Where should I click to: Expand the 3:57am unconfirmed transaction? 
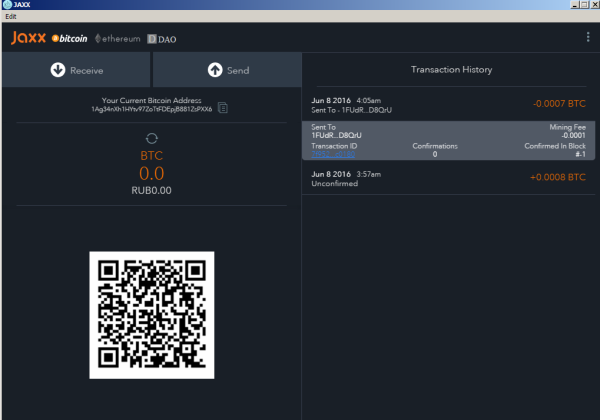(448, 178)
